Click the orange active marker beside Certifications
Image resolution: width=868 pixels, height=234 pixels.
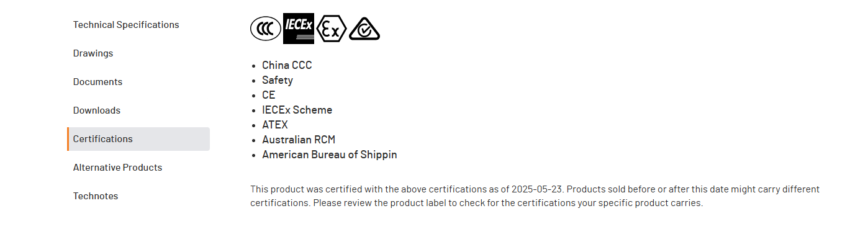[x=68, y=139]
